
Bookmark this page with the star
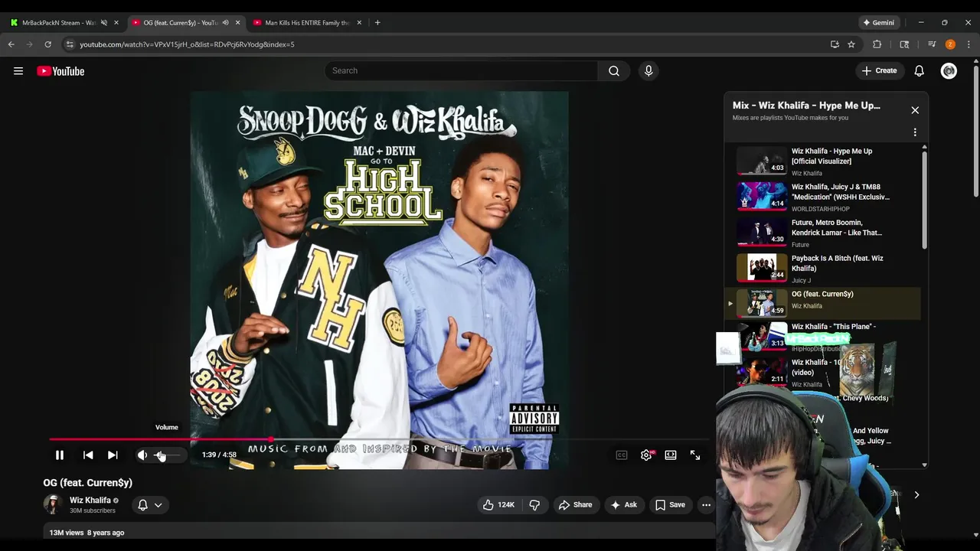coord(851,44)
